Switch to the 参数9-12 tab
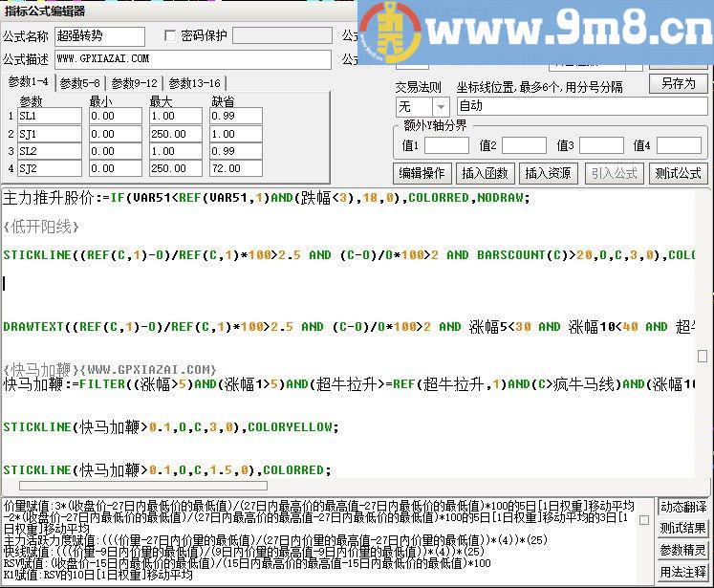This screenshot has height=588, width=714. [x=135, y=83]
